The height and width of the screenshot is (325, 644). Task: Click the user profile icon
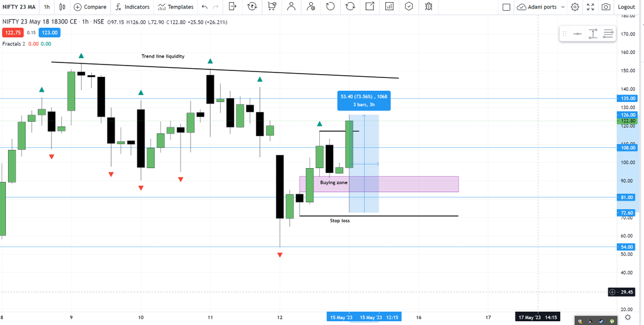tap(291, 7)
